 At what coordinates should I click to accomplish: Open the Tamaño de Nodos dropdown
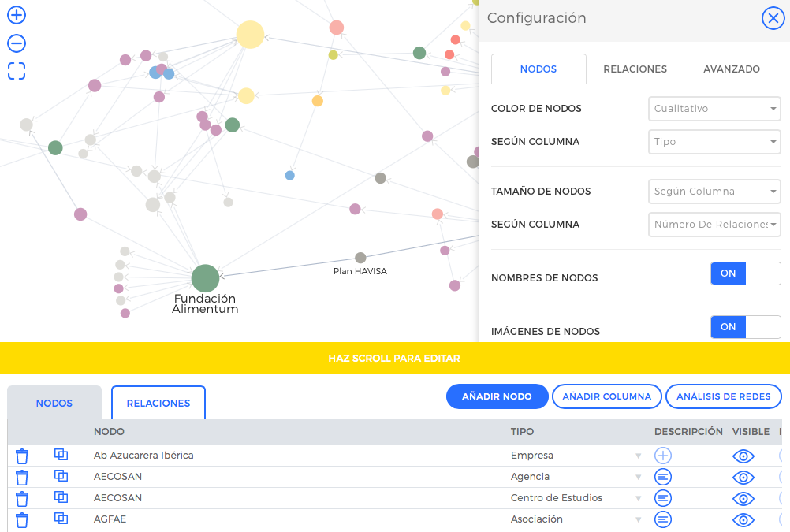pos(714,191)
